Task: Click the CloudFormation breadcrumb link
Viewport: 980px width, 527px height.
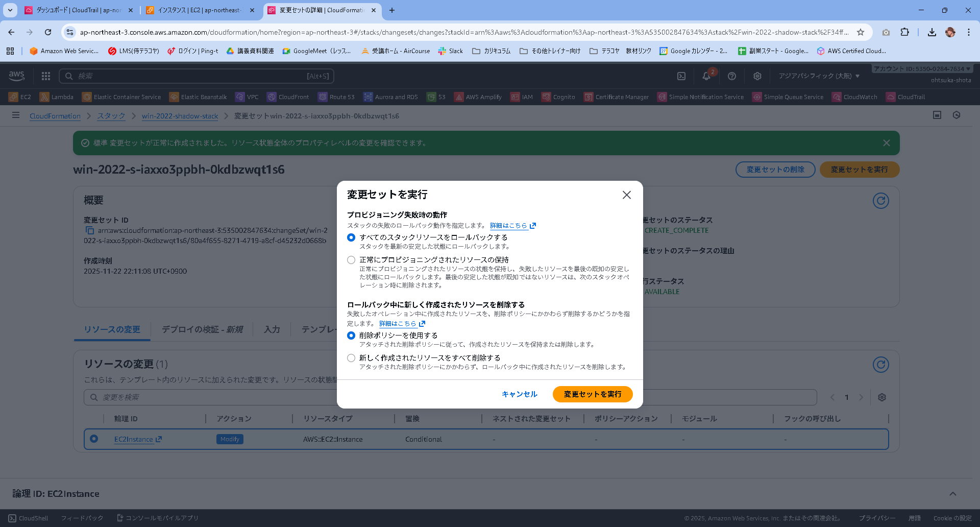Action: point(55,116)
